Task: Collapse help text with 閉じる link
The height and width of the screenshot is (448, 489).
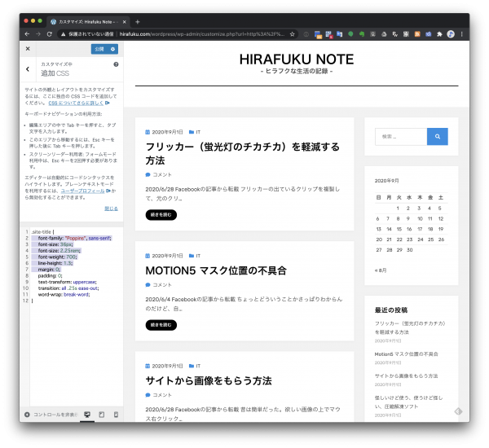Action: pyautogui.click(x=111, y=208)
